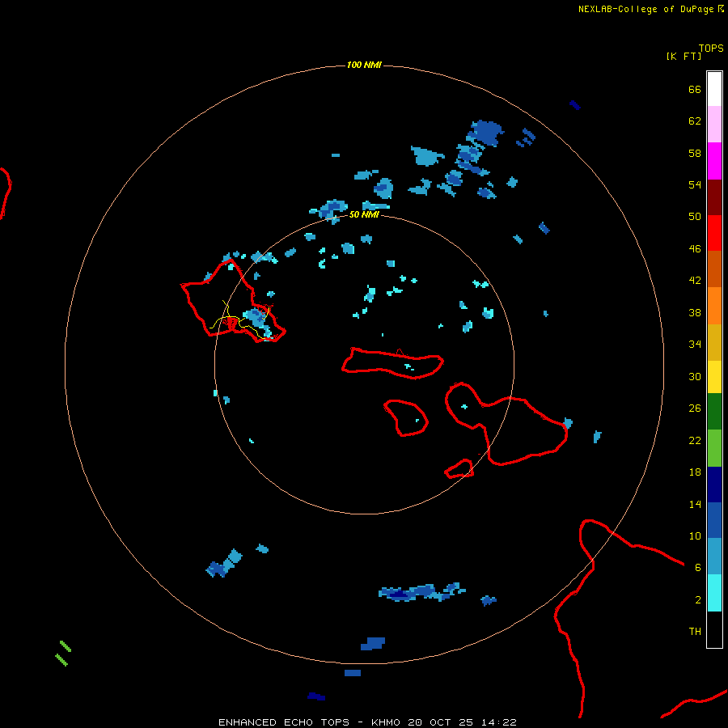Click the green streak marks at the lower left
The height and width of the screenshot is (728, 728).
point(63,654)
